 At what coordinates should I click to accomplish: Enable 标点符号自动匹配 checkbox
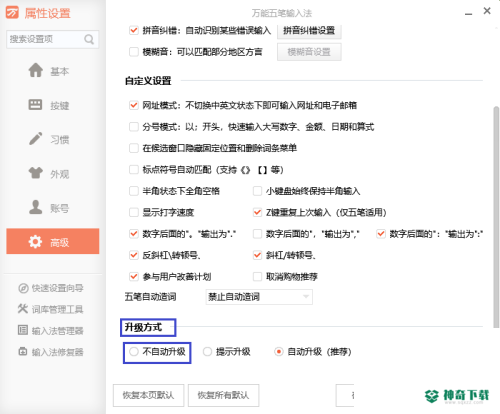134,170
